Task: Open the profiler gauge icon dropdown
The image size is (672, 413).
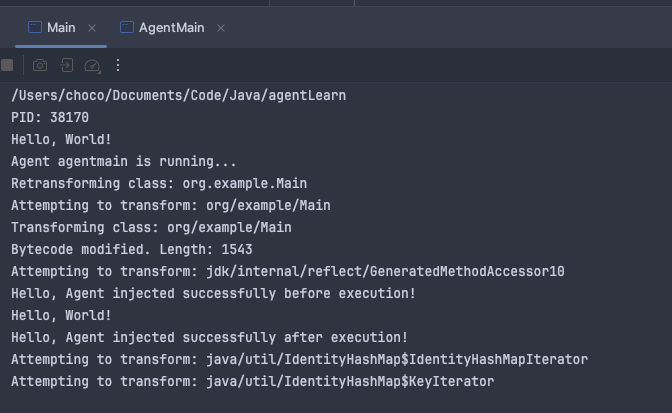Action: pyautogui.click(x=92, y=65)
